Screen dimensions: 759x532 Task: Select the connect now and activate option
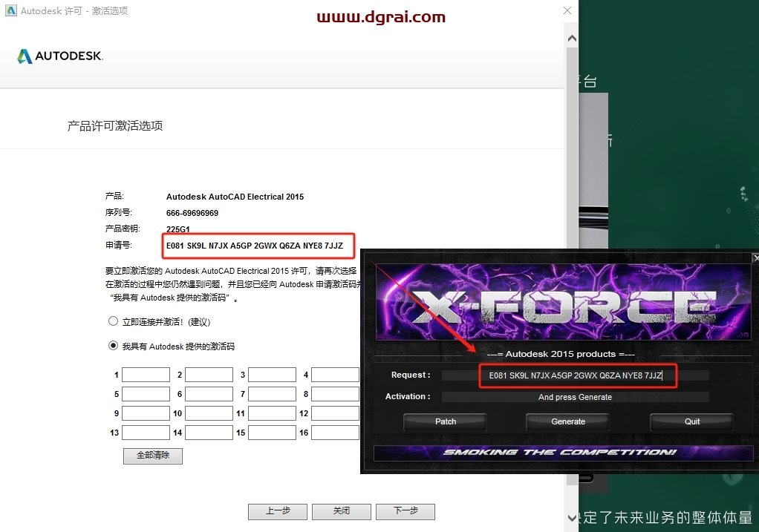click(x=114, y=321)
